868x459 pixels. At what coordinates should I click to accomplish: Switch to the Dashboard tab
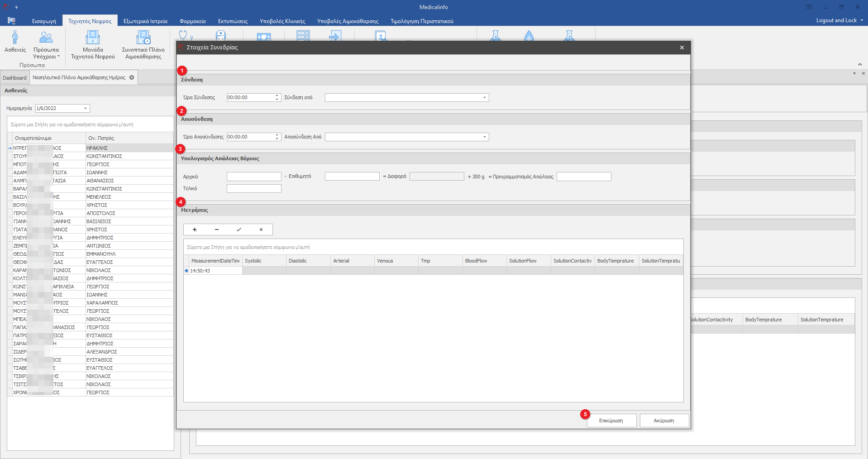coord(14,78)
